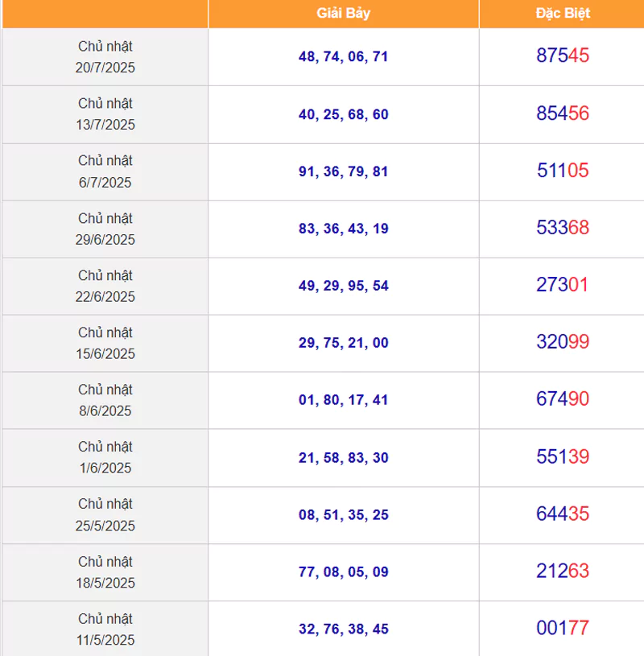This screenshot has height=656, width=644.
Task: Click the special prize number 21263
Action: 563,571
